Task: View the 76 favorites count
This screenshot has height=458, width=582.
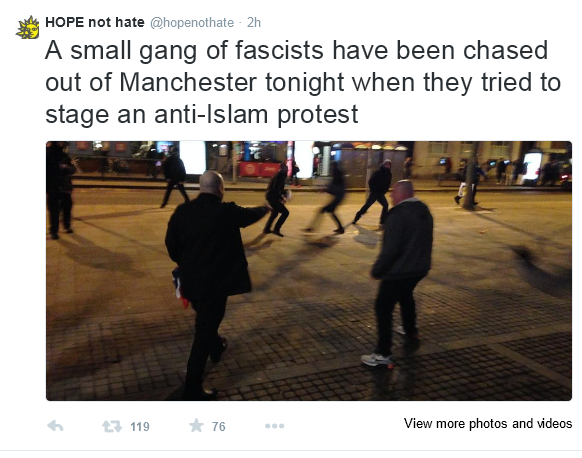Action: click(x=219, y=426)
